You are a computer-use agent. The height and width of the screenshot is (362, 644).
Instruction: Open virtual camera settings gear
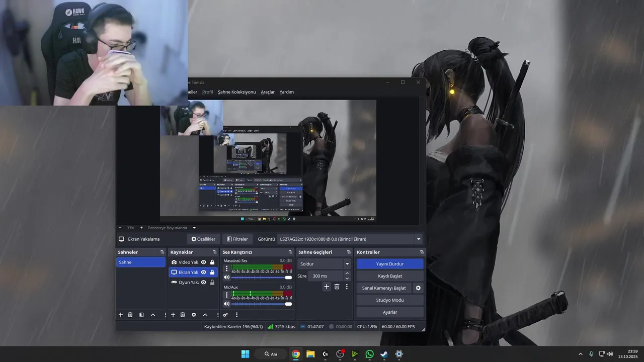click(418, 288)
